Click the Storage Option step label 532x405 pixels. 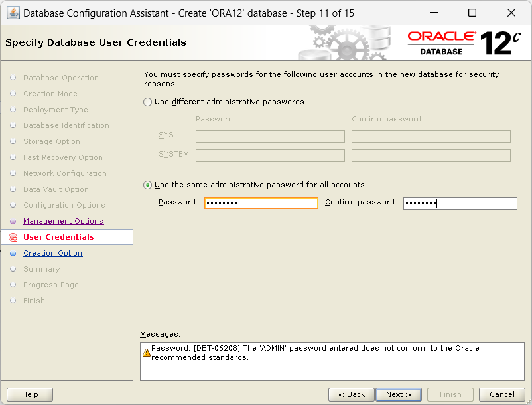coord(52,141)
